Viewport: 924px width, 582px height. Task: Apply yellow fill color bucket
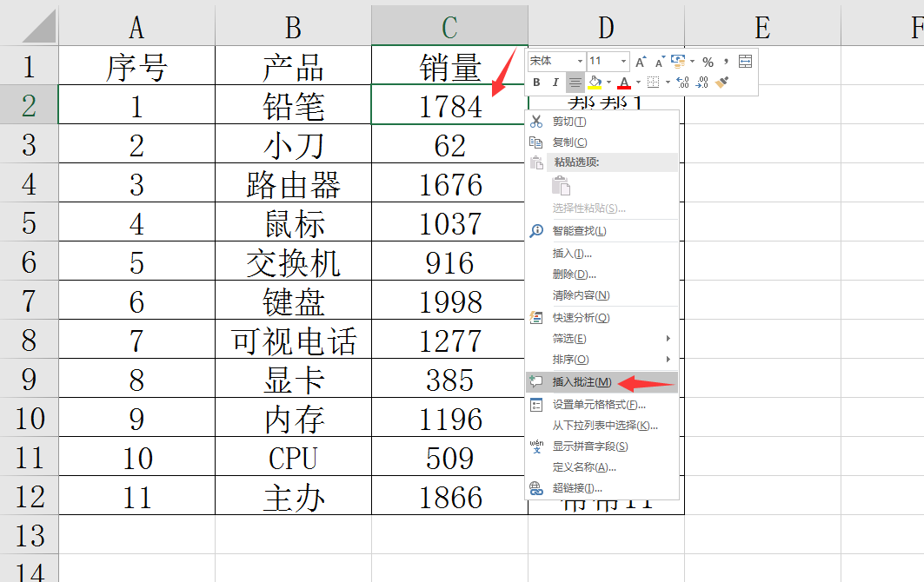(595, 83)
